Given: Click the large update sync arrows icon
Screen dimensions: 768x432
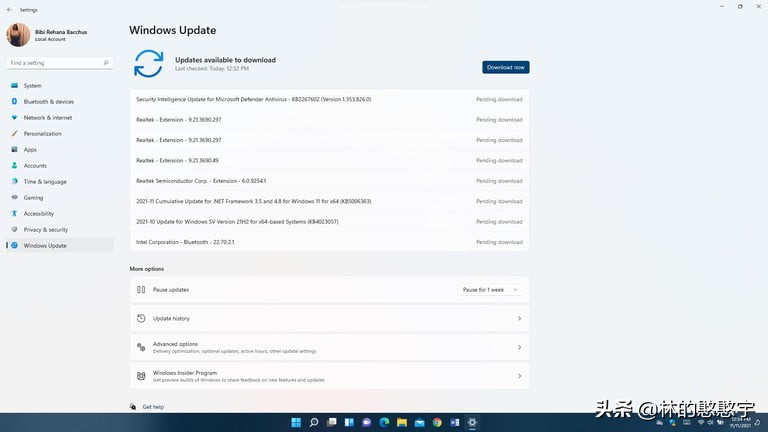Looking at the screenshot, I should [148, 64].
